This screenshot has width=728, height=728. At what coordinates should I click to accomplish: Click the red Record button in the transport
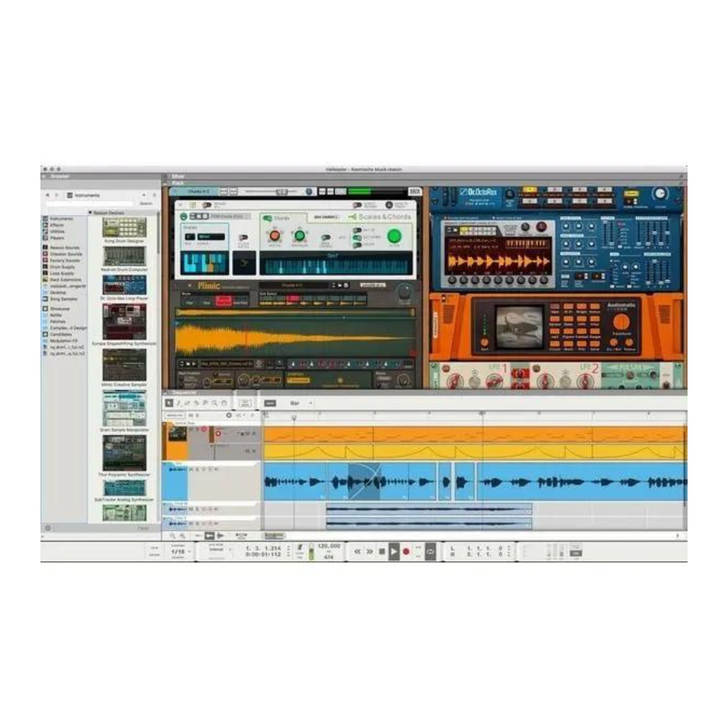406,552
